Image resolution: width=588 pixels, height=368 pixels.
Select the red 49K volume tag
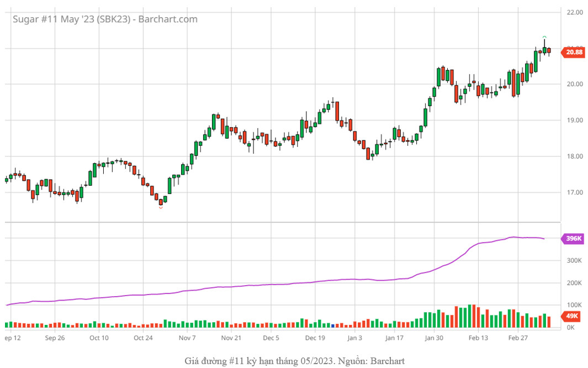click(571, 316)
